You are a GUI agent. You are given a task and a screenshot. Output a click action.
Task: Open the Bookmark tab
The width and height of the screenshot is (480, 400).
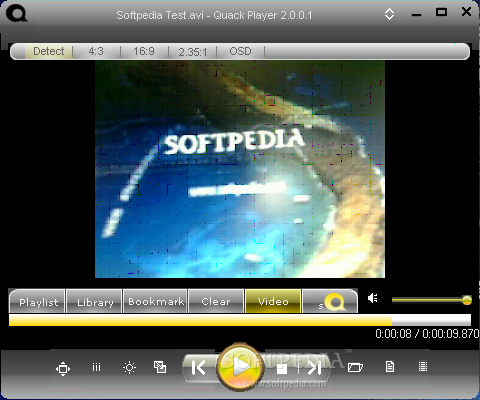(155, 302)
